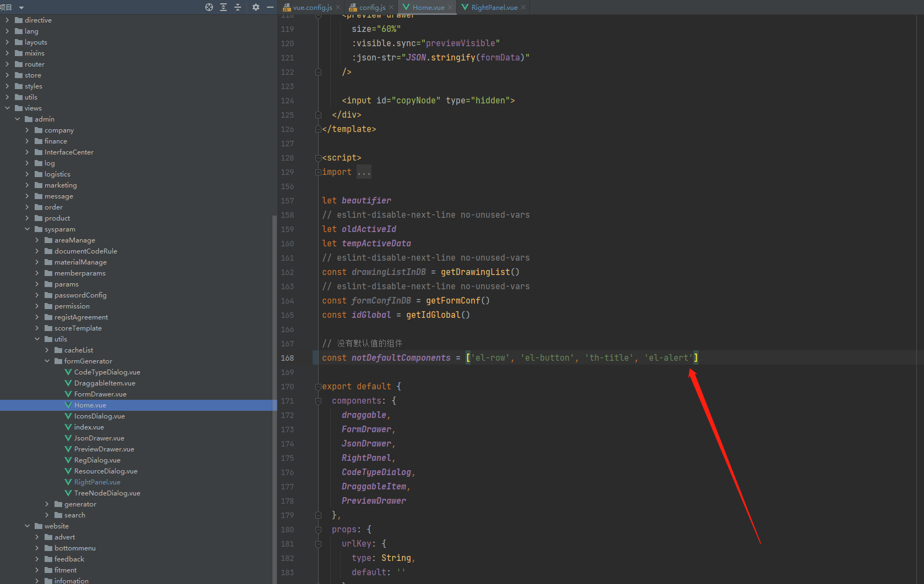Switch to the RightPanel.vue tab

tap(494, 7)
